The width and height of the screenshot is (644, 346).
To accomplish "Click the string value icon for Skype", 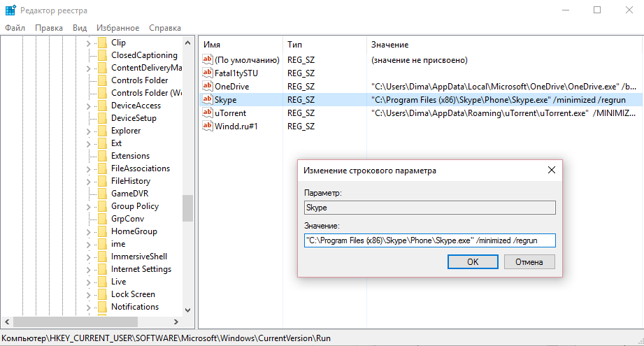I will 208,99.
